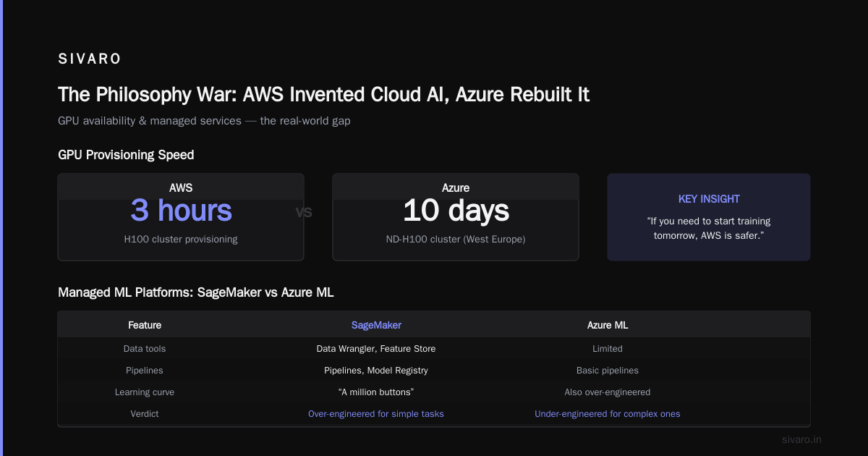Click the "KEY INSIGHT" label
The image size is (868, 456).
[x=709, y=198]
